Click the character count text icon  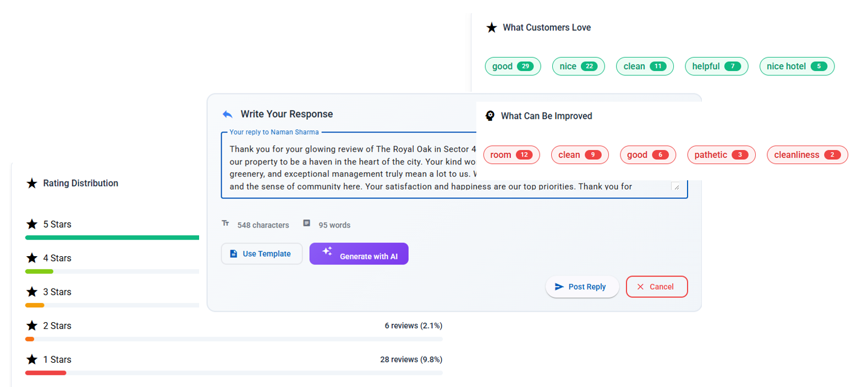tap(226, 223)
